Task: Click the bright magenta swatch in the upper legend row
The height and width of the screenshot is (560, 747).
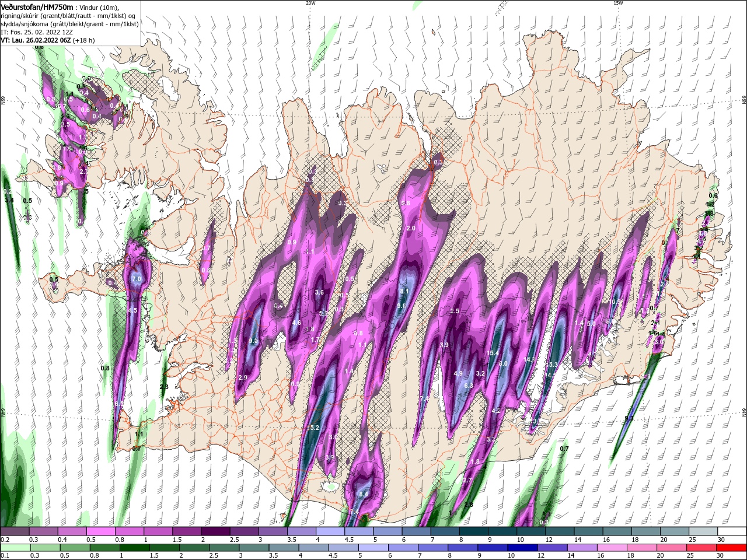Action: (x=100, y=531)
